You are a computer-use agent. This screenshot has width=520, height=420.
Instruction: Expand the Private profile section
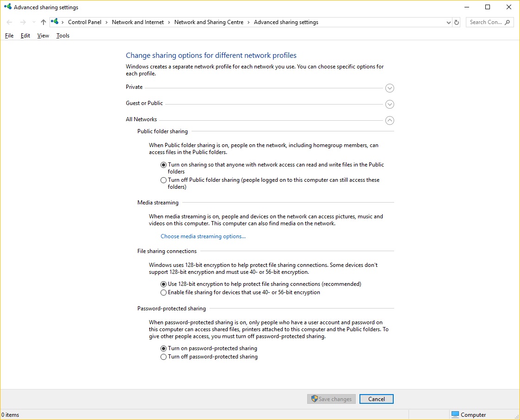[390, 88]
